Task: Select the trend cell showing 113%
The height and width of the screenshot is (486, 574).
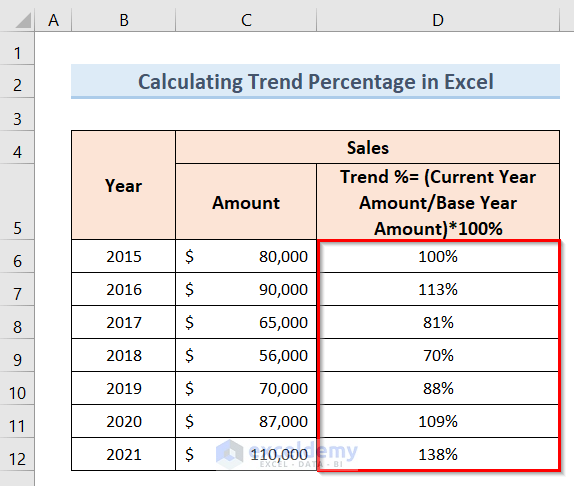Action: pyautogui.click(x=438, y=289)
